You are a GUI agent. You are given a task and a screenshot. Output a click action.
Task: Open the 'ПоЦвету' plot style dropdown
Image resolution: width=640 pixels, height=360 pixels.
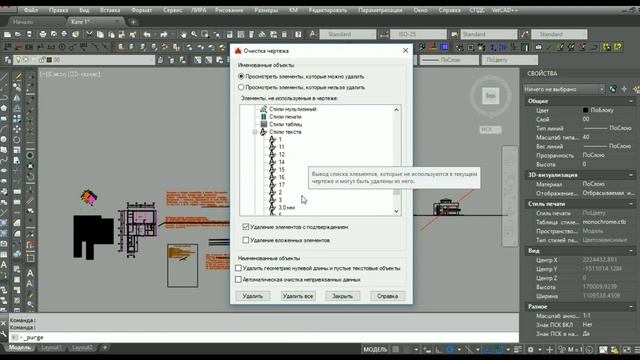[510, 60]
